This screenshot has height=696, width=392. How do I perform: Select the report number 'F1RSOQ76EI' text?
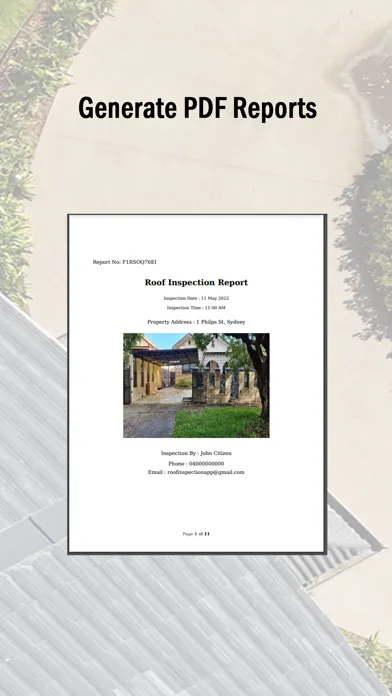[x=139, y=262]
